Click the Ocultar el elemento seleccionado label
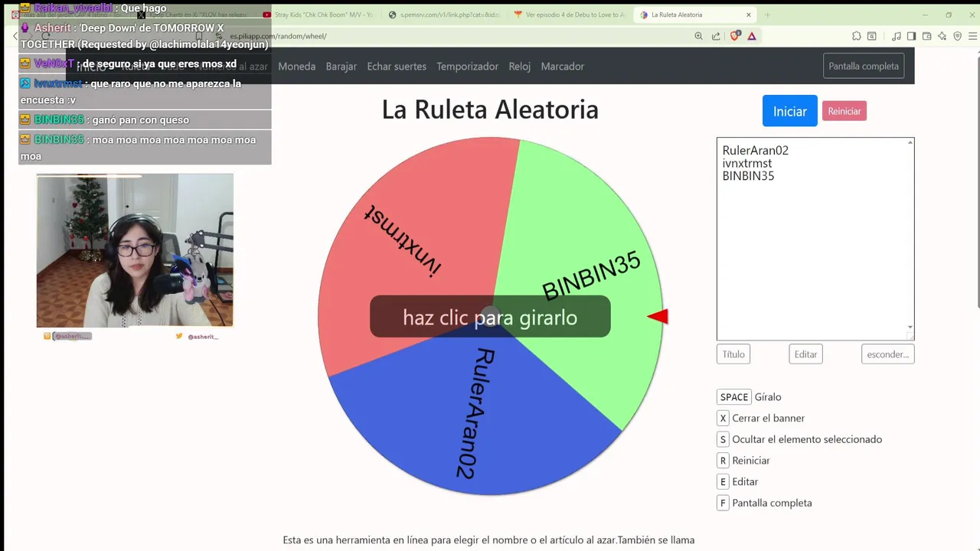 (x=807, y=439)
